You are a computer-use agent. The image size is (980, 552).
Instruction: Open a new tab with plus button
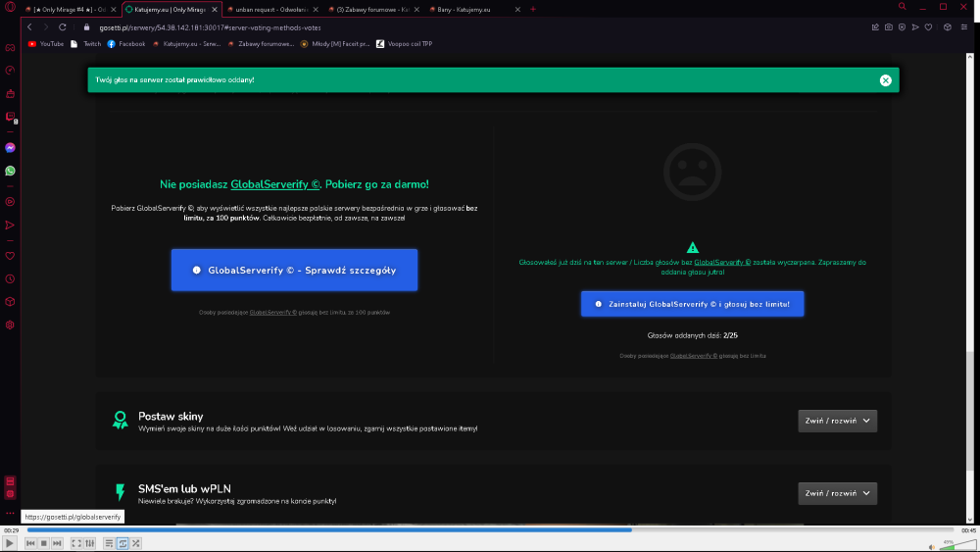533,10
